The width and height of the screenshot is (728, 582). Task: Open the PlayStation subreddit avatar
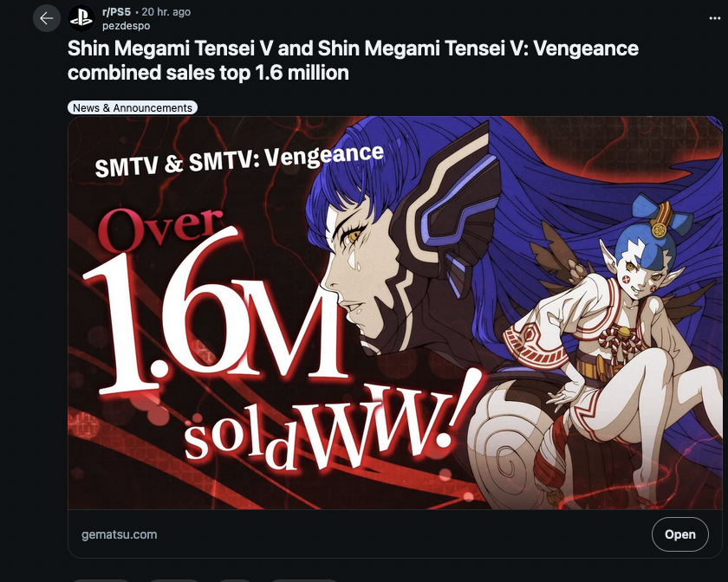pos(81,18)
